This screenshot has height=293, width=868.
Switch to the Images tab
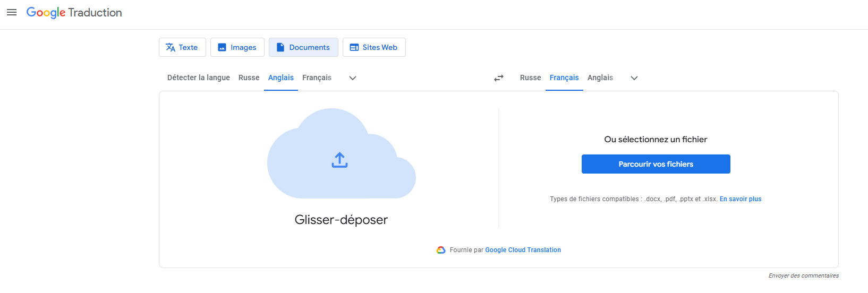pyautogui.click(x=237, y=47)
